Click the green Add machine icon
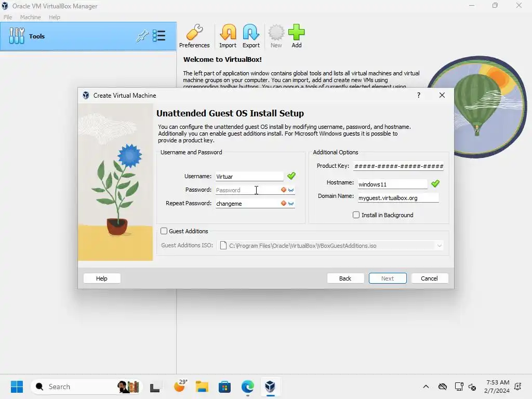This screenshot has width=532, height=399. tap(297, 36)
